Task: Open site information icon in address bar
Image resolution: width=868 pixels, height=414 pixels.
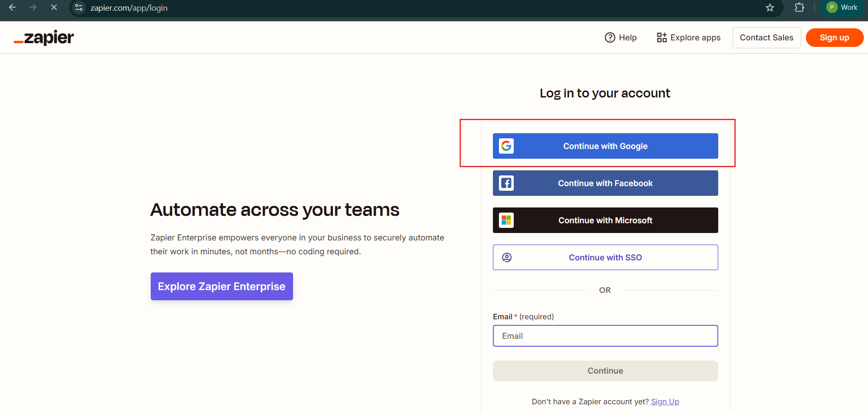Action: click(79, 8)
